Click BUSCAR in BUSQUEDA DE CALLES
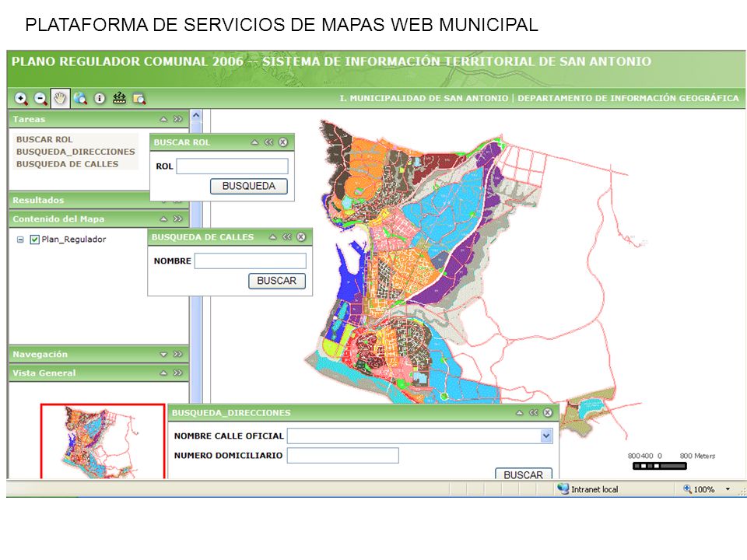Image resolution: width=747 pixels, height=560 pixels. pyautogui.click(x=277, y=281)
